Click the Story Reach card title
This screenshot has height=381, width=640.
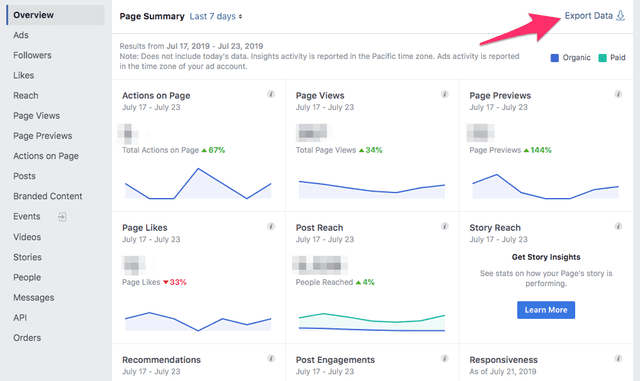pyautogui.click(x=495, y=227)
